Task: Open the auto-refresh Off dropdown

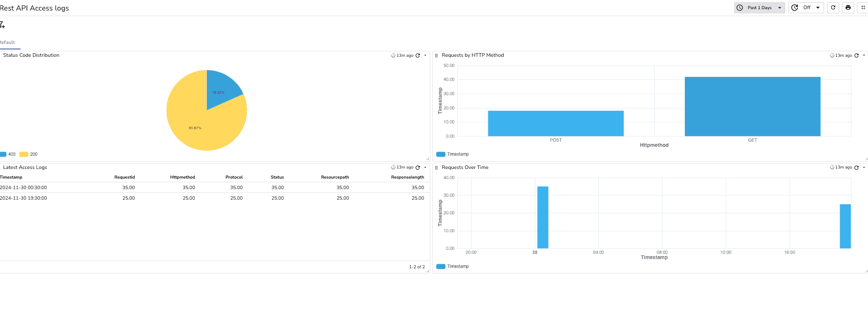Action: pos(806,8)
